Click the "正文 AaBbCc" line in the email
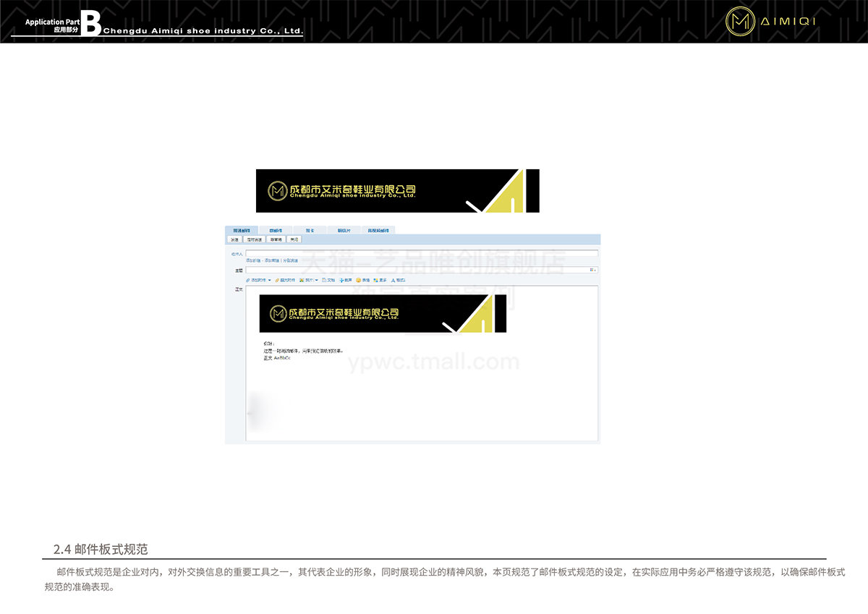Image resolution: width=868 pixels, height=614 pixels. (x=277, y=358)
